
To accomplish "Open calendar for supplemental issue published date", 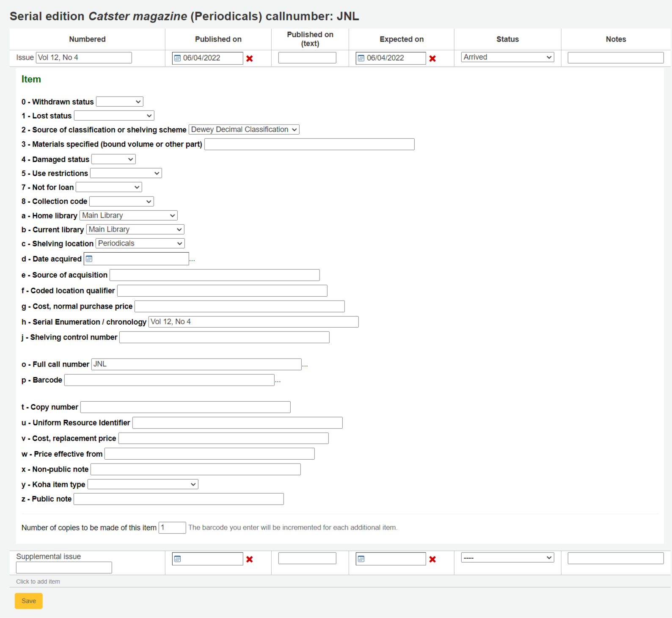I will pyautogui.click(x=178, y=559).
